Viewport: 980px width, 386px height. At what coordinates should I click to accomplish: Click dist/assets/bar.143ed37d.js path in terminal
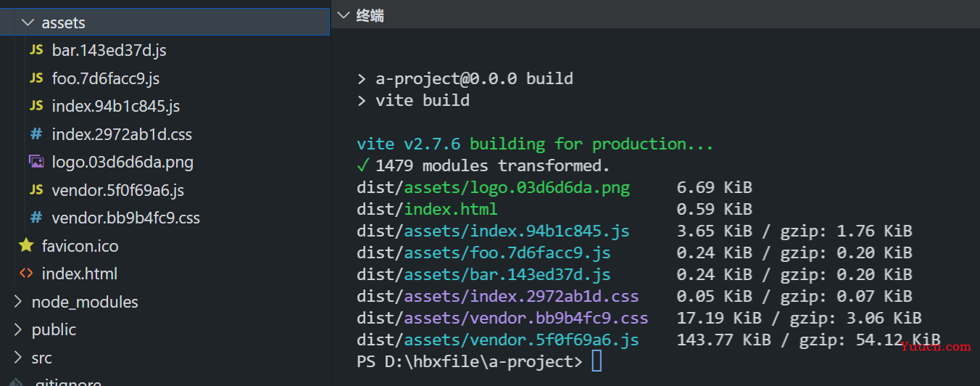tap(483, 274)
